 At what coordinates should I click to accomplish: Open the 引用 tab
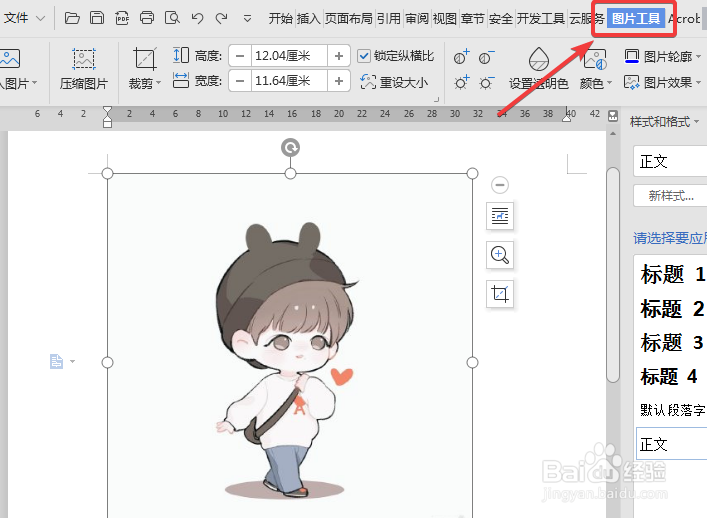coord(388,18)
